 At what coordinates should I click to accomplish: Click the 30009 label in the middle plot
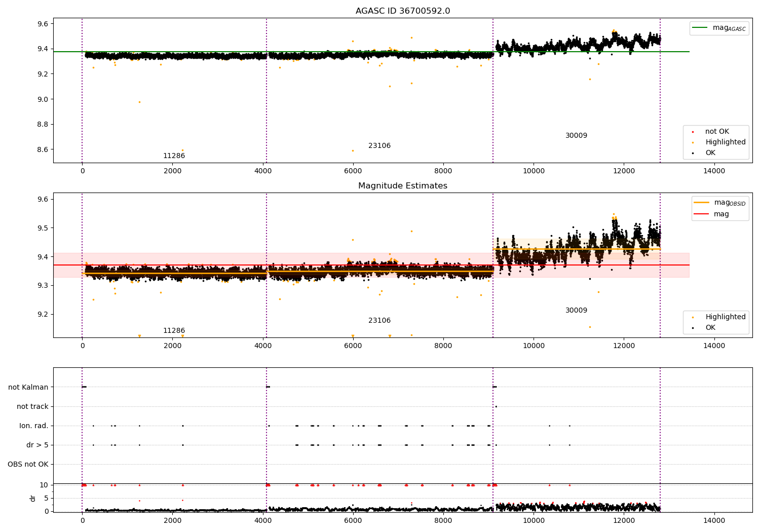tap(576, 311)
